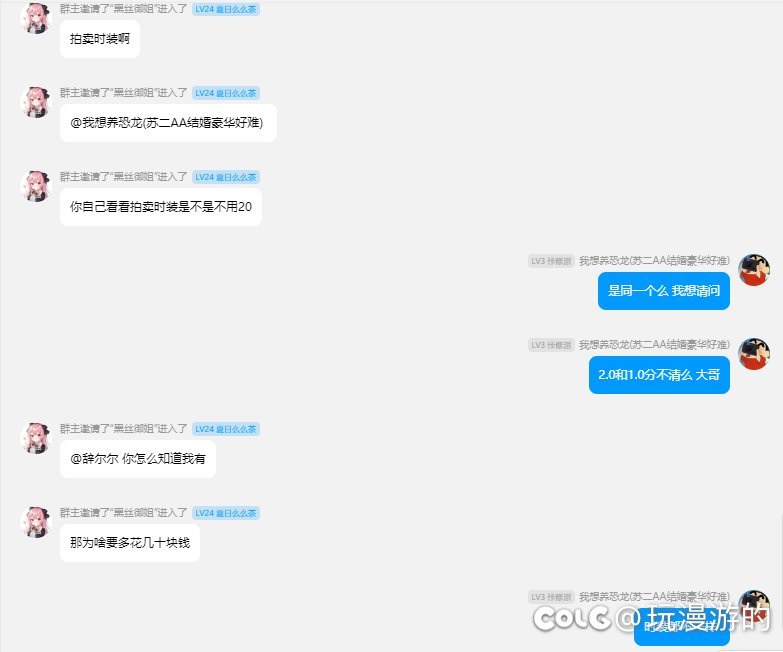Select the '拍卖时装啊' message bubble
Viewport: 783px width, 652px height.
coord(100,39)
